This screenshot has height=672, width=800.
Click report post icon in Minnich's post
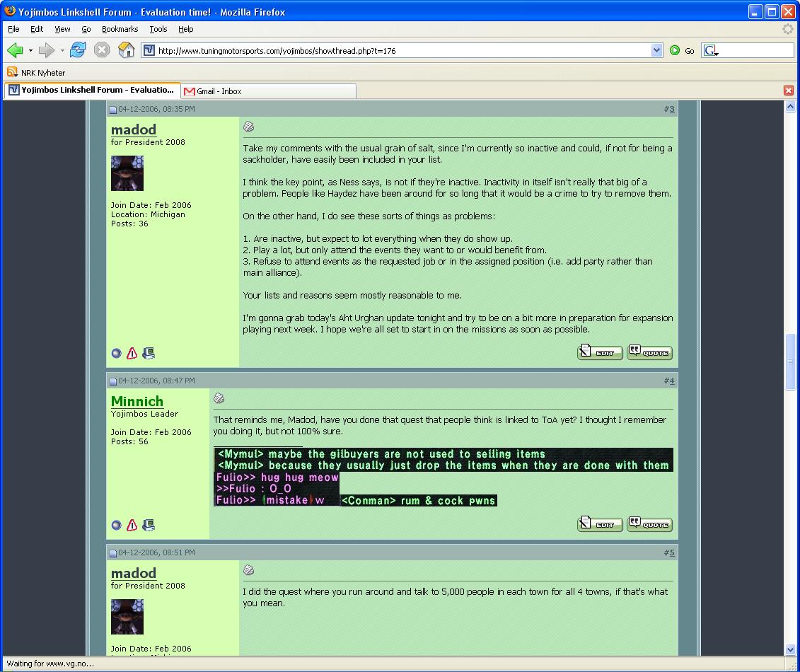[132, 526]
